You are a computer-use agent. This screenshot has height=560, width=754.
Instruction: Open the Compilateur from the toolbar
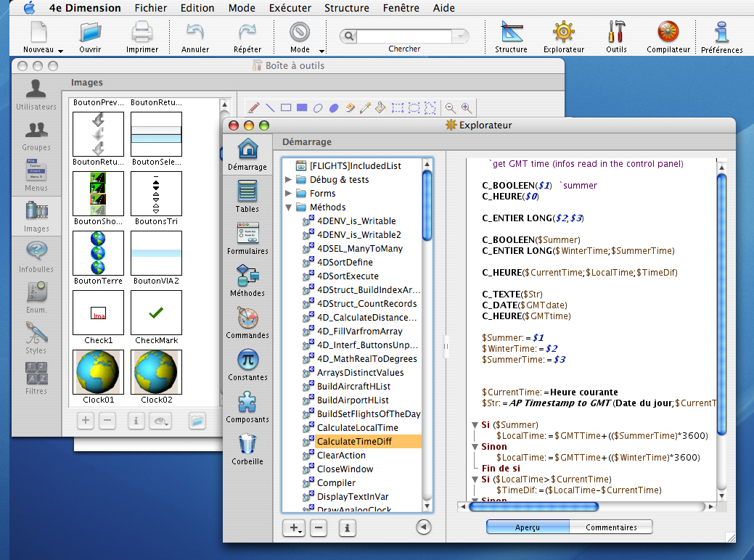[668, 36]
